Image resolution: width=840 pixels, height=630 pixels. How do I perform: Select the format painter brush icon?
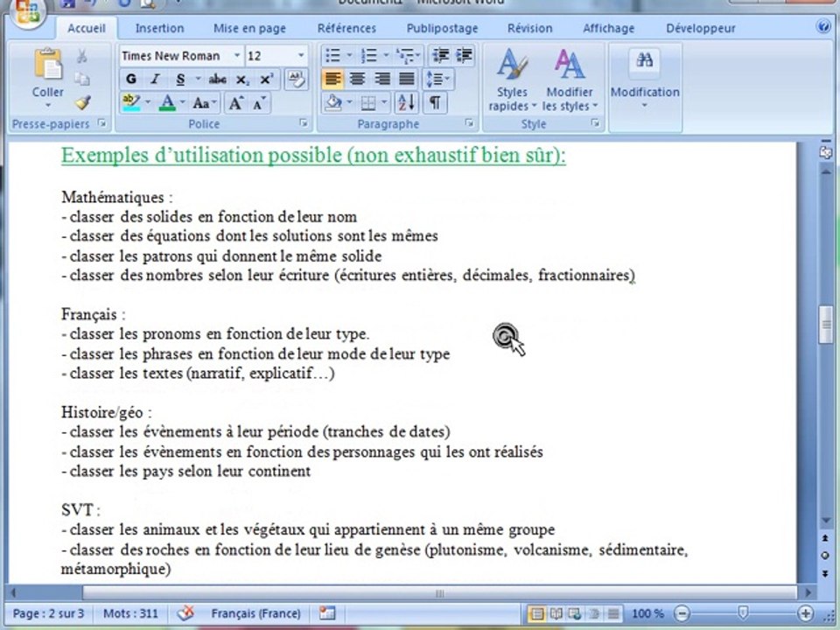[82, 102]
